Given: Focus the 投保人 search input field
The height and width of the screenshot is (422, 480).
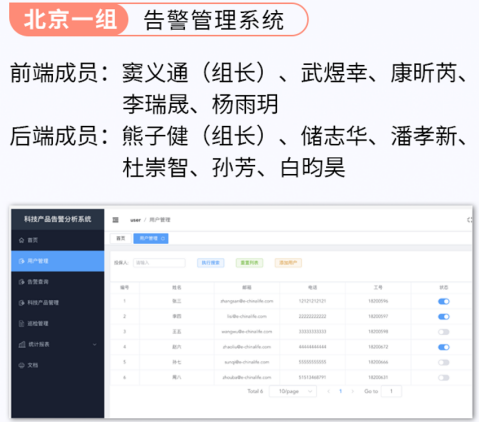Looking at the screenshot, I should 159,263.
